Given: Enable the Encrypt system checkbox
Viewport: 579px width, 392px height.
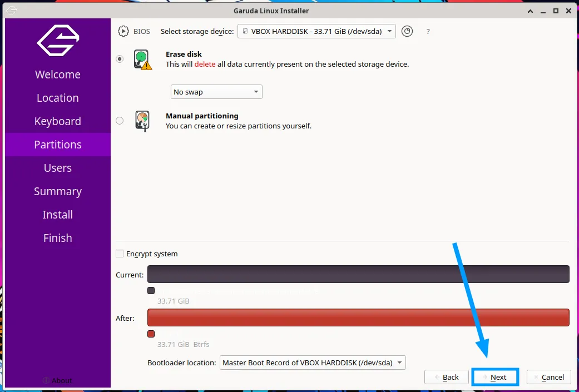Looking at the screenshot, I should click(x=120, y=254).
